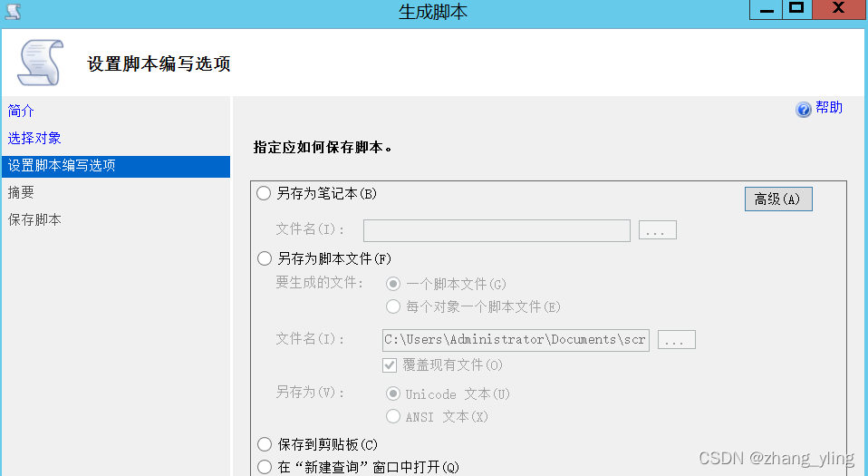
Task: Select 摘要 in the sidebar
Action: (x=21, y=192)
